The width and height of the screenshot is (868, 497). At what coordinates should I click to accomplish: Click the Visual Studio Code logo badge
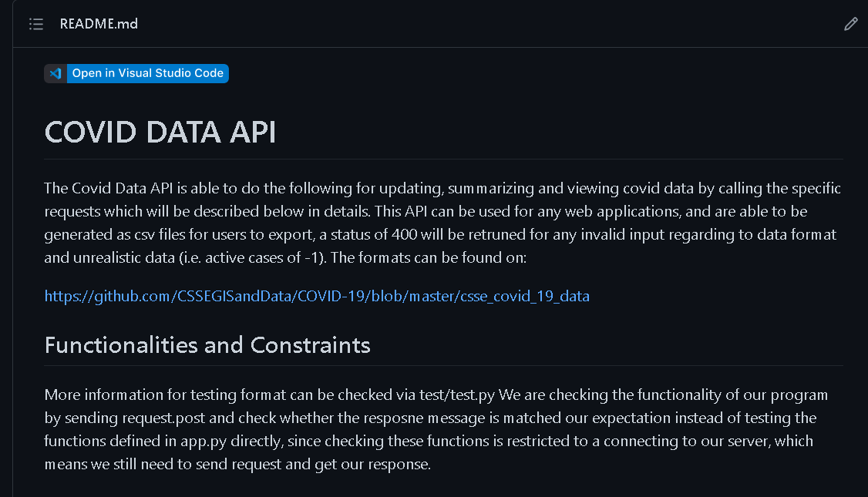click(56, 73)
